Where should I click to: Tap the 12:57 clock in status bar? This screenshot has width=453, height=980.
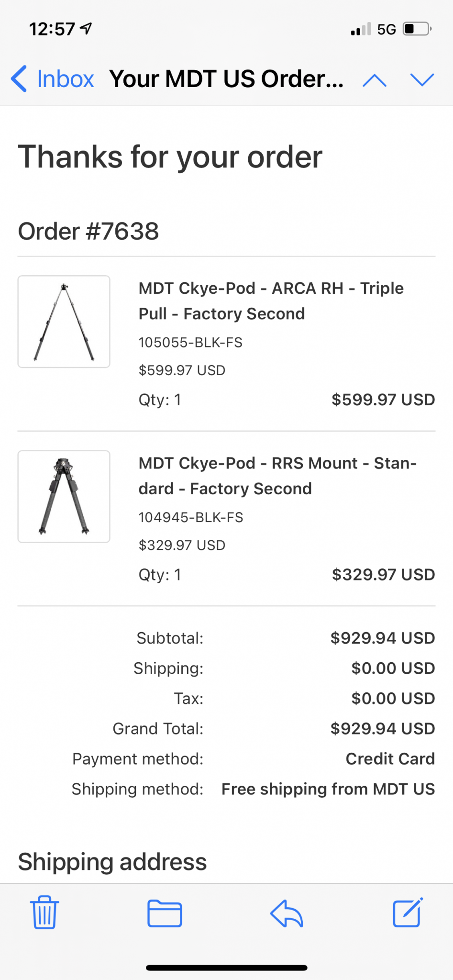[52, 29]
